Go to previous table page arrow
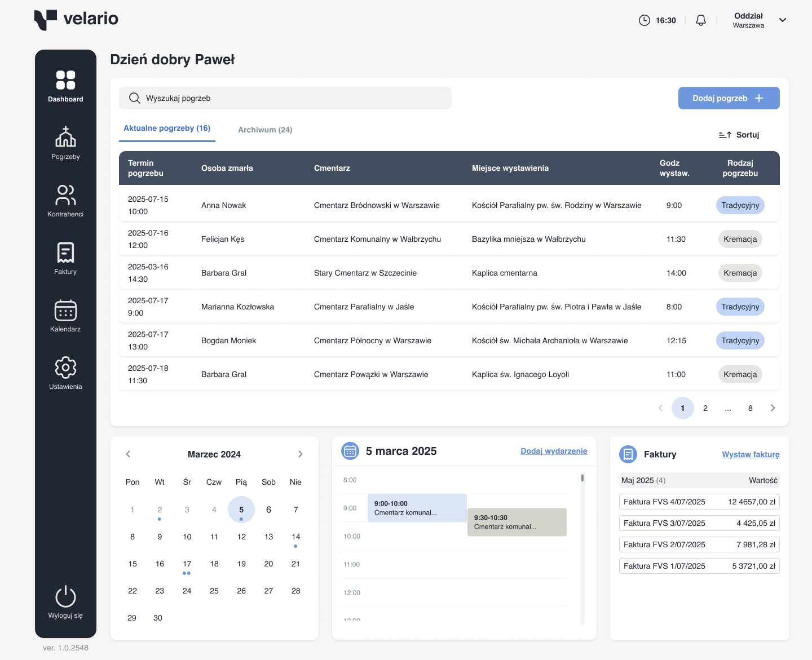 point(660,408)
